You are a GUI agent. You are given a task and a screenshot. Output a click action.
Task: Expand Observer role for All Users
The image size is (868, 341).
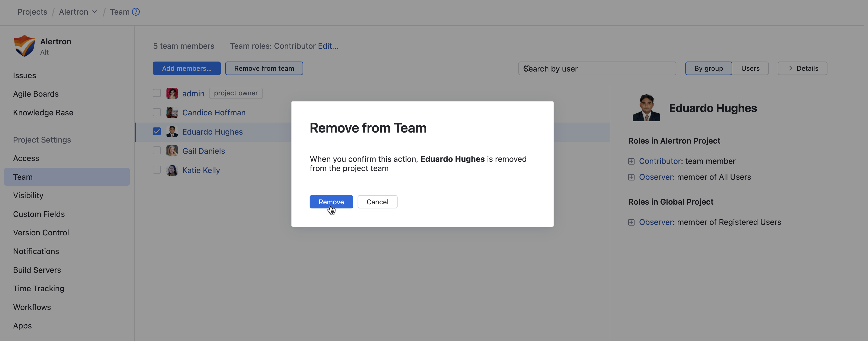pos(631,177)
